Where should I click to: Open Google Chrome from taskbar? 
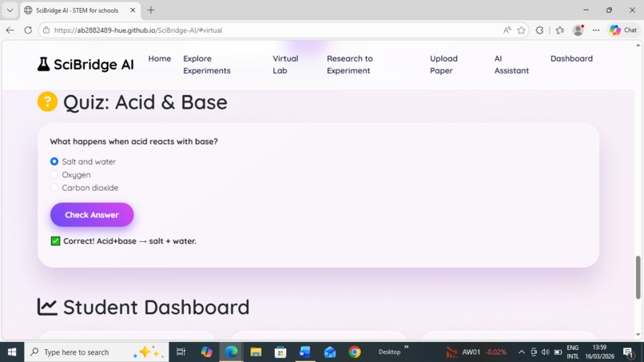[x=355, y=352]
